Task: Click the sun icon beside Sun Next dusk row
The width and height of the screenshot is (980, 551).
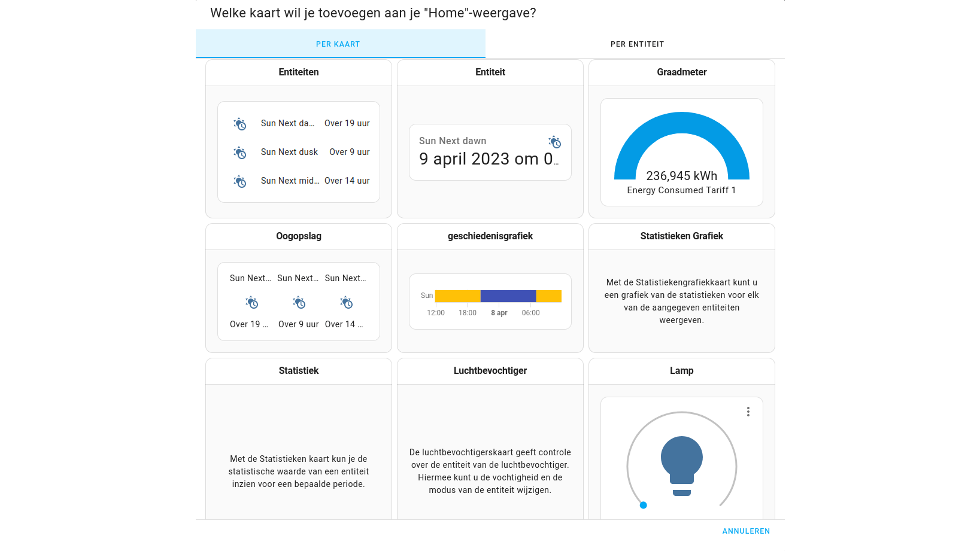Action: pos(239,153)
